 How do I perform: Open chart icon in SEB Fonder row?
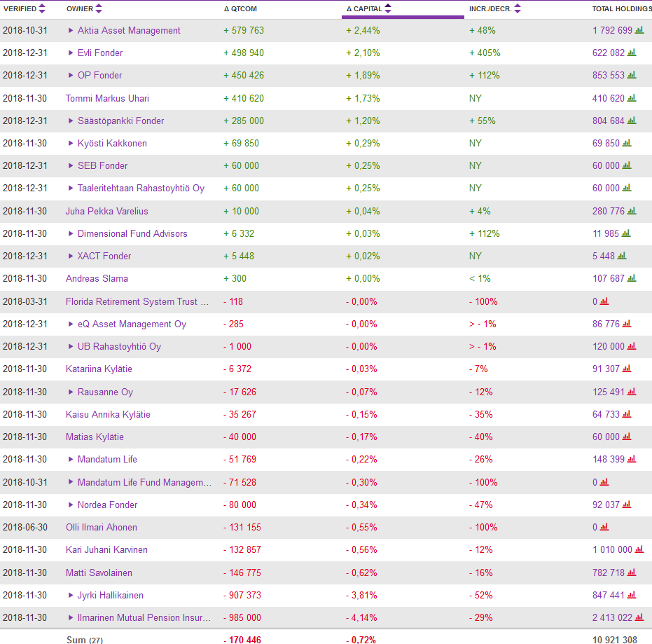627,165
